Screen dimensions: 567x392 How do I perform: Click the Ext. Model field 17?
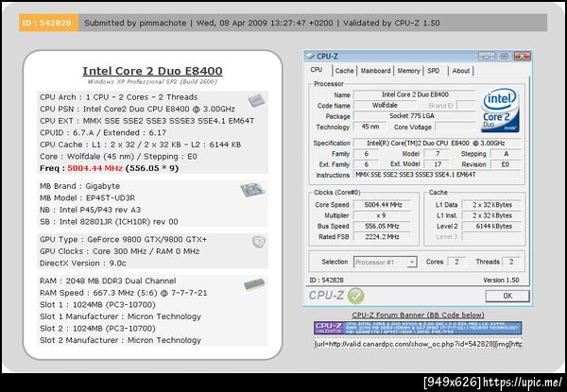coord(437,164)
